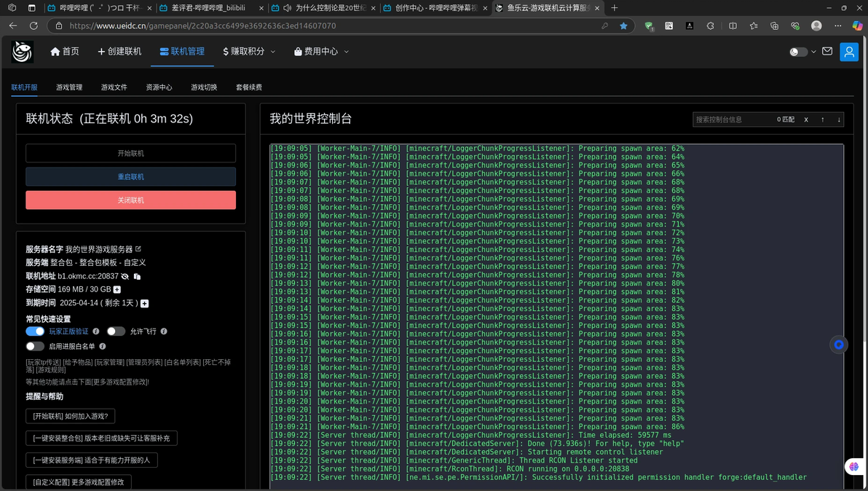
Task: Switch to the 套餐续费 tab
Action: coord(249,87)
